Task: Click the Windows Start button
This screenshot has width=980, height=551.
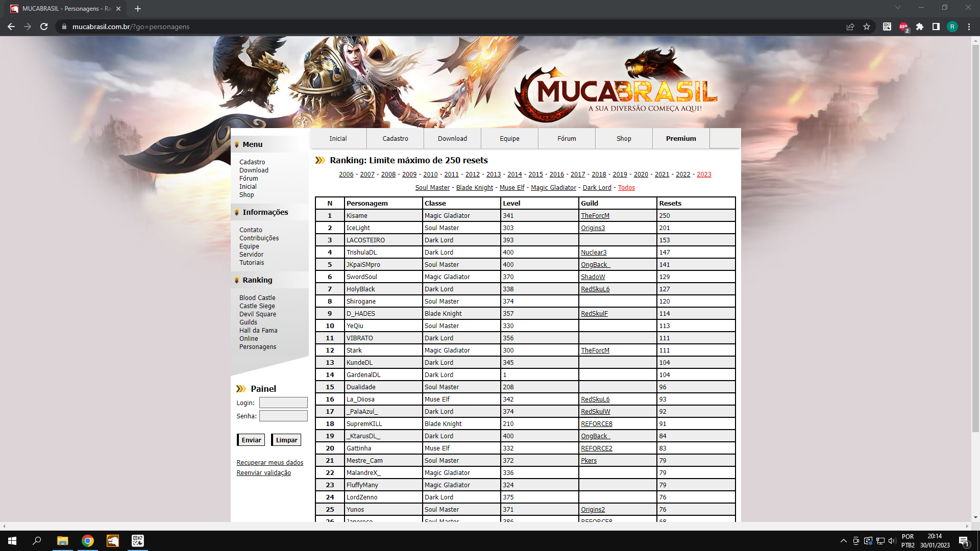Action: point(12,541)
